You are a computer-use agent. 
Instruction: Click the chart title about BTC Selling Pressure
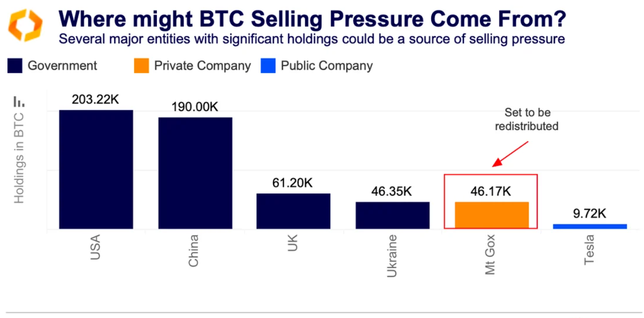pyautogui.click(x=312, y=19)
